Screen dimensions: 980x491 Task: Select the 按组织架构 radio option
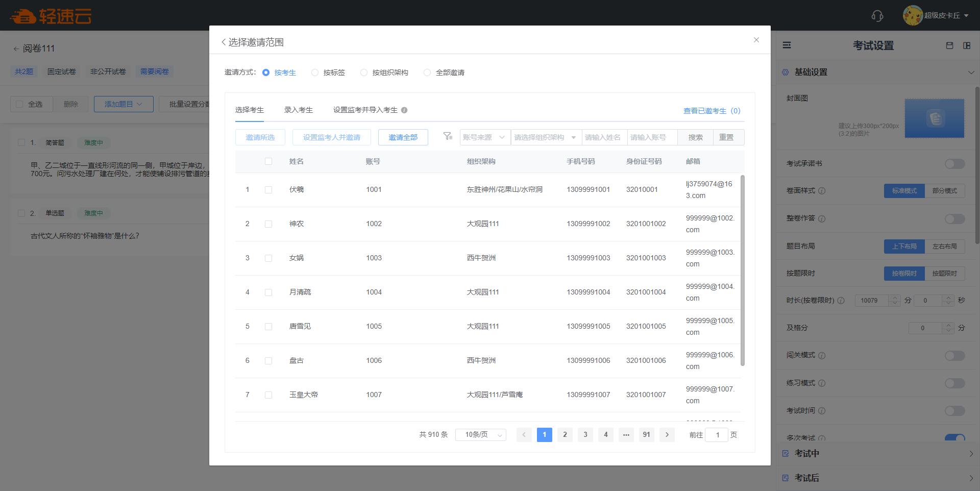click(x=364, y=72)
